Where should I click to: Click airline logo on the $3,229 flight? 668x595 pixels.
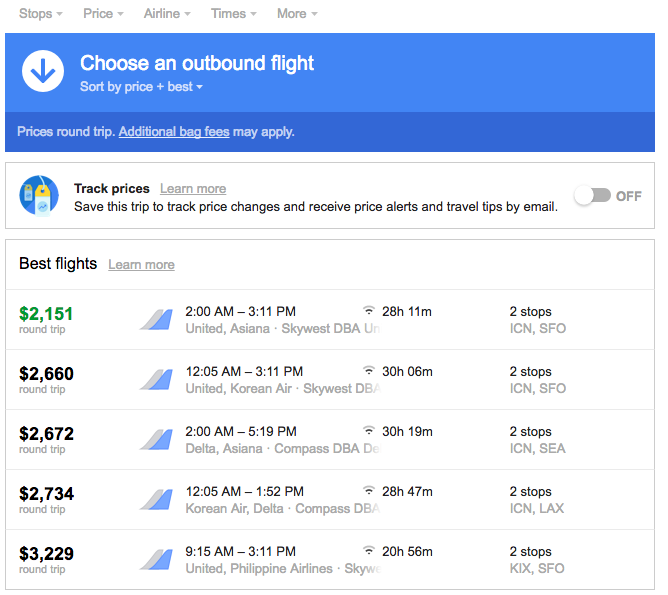point(156,560)
